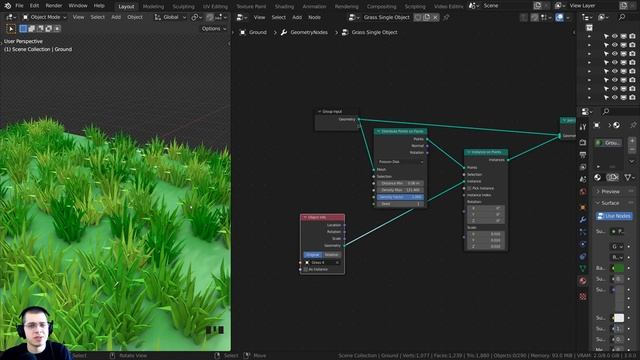Collapse the Distribute Points on Faces node
This screenshot has width=640, height=360.
click(x=378, y=131)
